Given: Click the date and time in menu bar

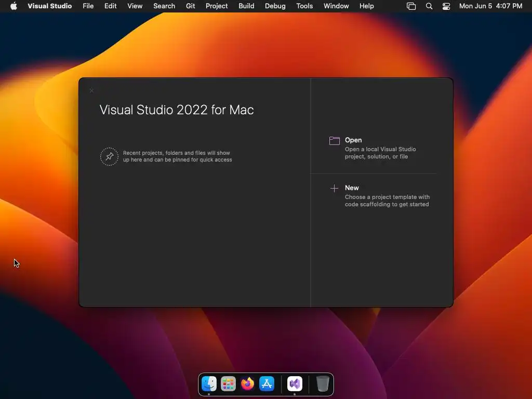Looking at the screenshot, I should (490, 6).
